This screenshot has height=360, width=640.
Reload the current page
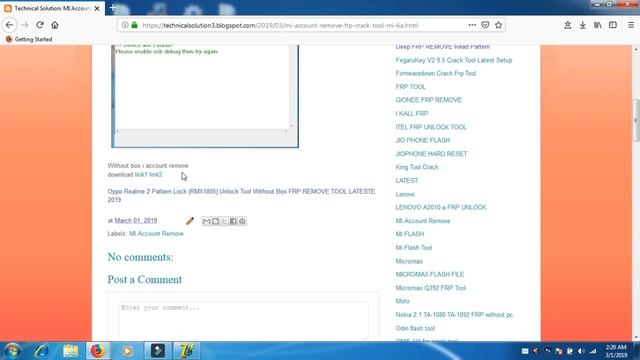tap(40, 25)
